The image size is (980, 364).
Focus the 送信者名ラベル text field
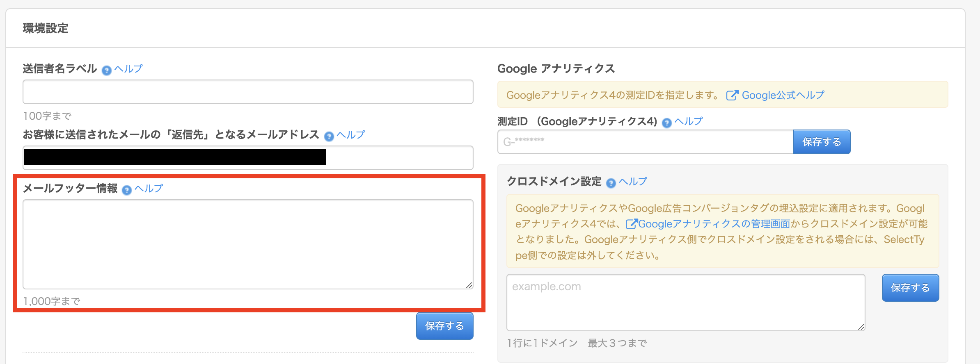point(248,92)
